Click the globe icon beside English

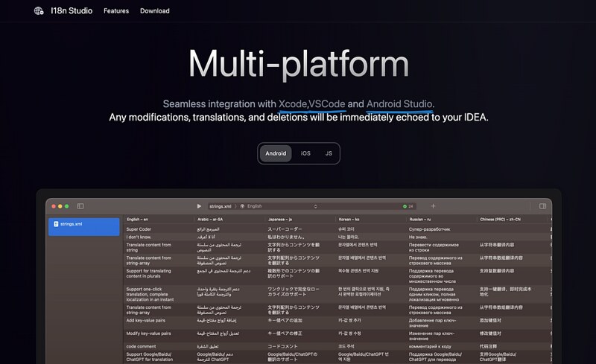click(242, 206)
